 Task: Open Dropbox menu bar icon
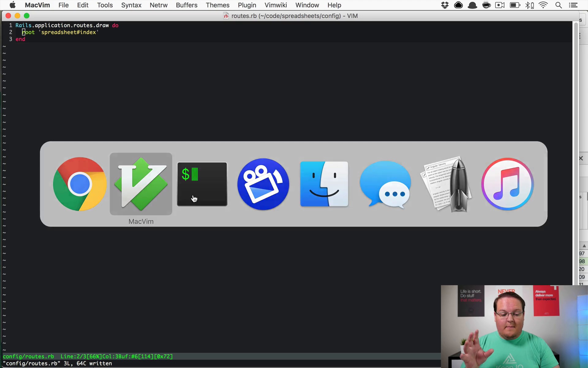445,5
